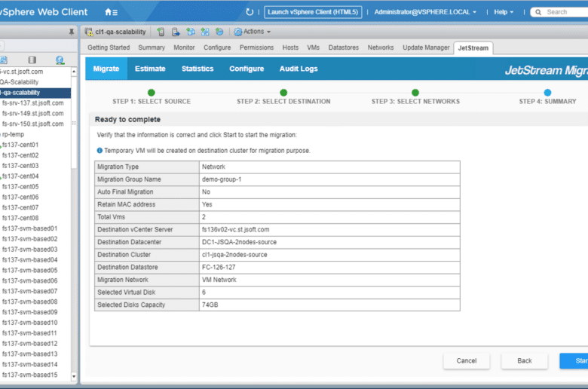
Task: Click the Move Hosts into cluster toolbar icon
Action: 176,32
